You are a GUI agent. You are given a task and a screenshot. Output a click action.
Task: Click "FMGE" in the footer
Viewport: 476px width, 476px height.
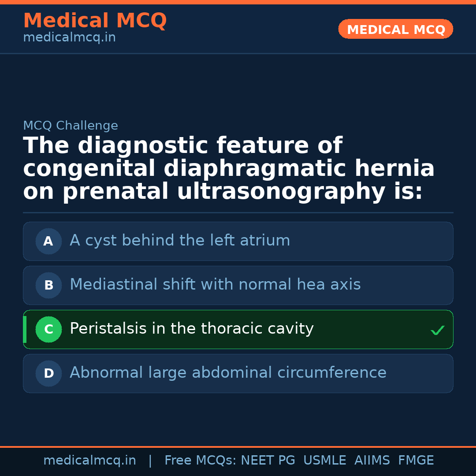pos(416,461)
